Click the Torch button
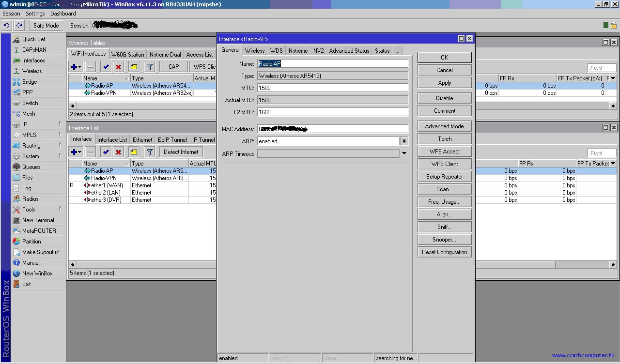 (444, 139)
